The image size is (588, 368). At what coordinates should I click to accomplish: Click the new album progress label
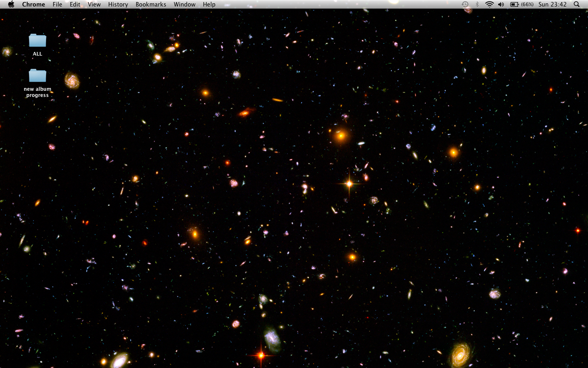[x=38, y=92]
